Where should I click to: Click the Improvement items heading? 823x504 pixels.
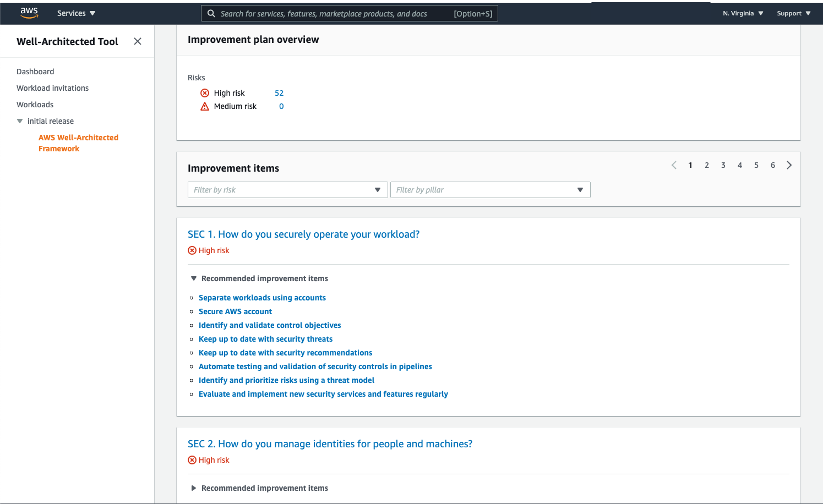[x=233, y=168]
